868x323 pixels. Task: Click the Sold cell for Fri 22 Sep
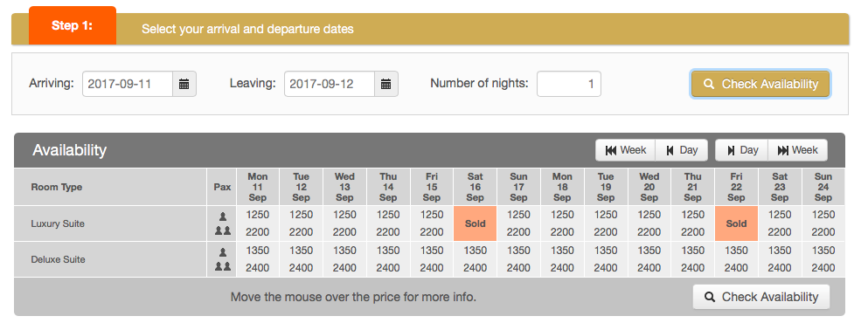click(x=736, y=223)
